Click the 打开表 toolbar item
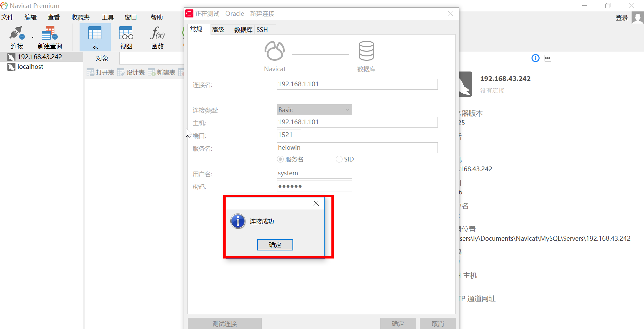 click(x=100, y=72)
